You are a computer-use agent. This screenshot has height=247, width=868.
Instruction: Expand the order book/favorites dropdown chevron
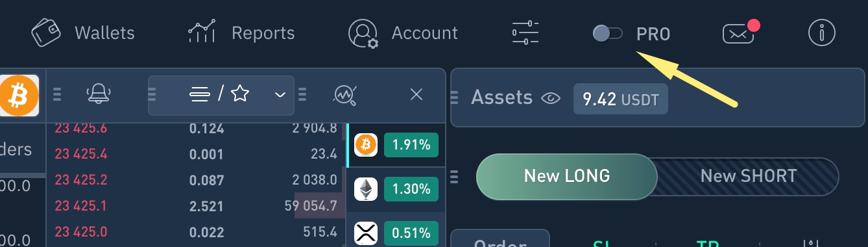280,95
